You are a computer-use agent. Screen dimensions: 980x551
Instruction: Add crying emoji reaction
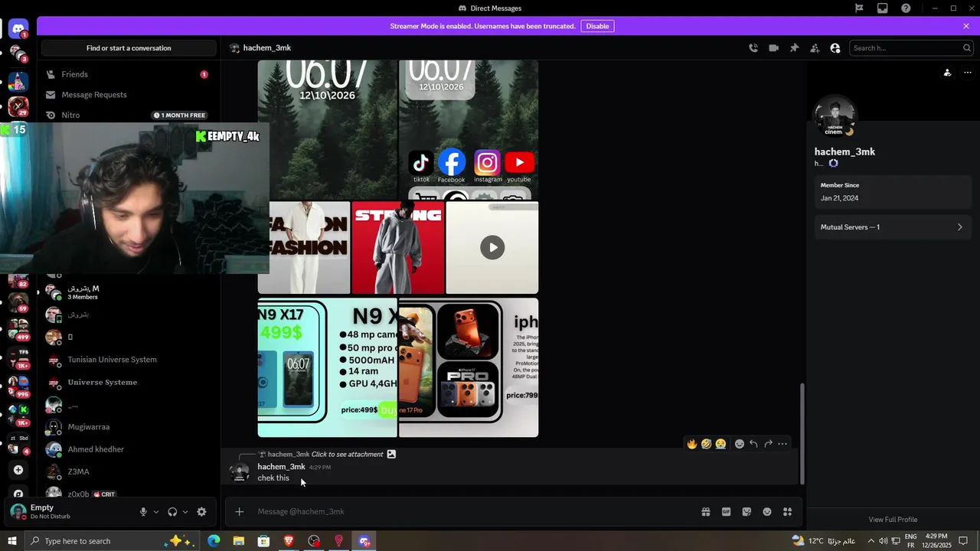[x=721, y=444]
